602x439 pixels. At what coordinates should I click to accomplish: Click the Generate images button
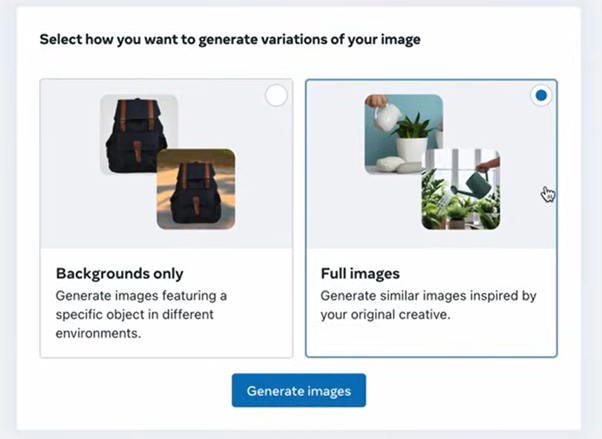299,391
